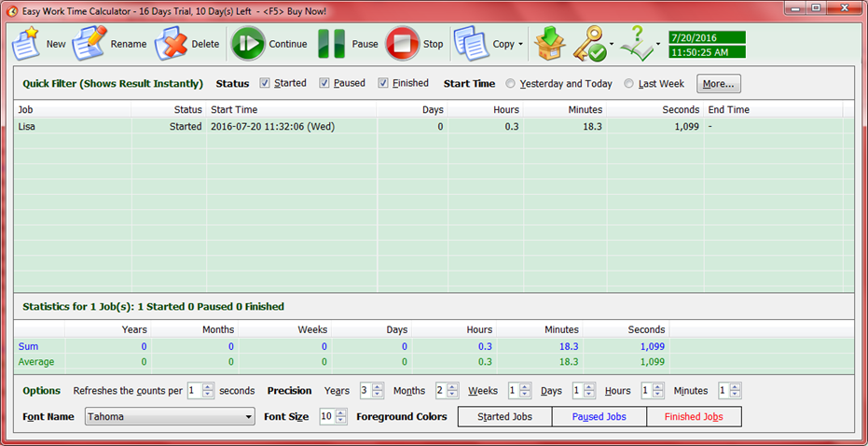Click the Sum row label

(x=28, y=346)
